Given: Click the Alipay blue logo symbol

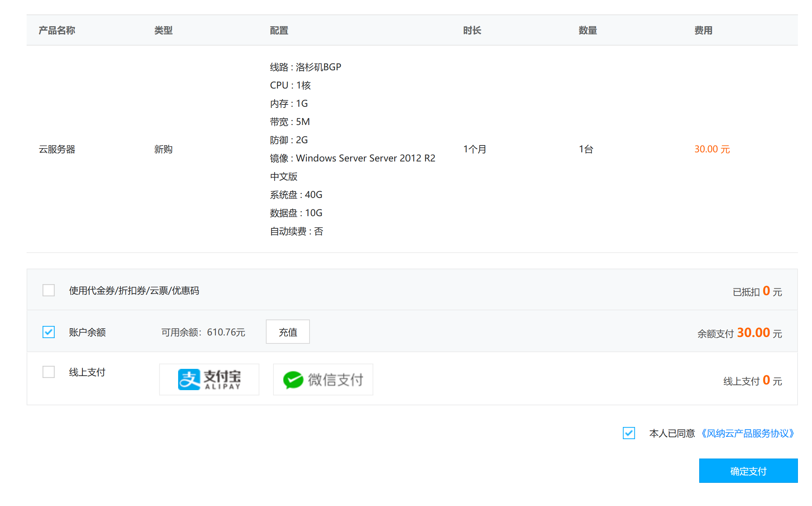Looking at the screenshot, I should [189, 379].
